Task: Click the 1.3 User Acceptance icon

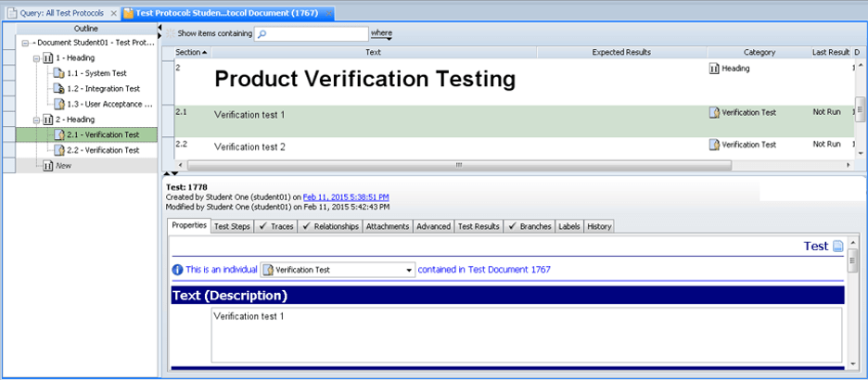Action: click(59, 104)
